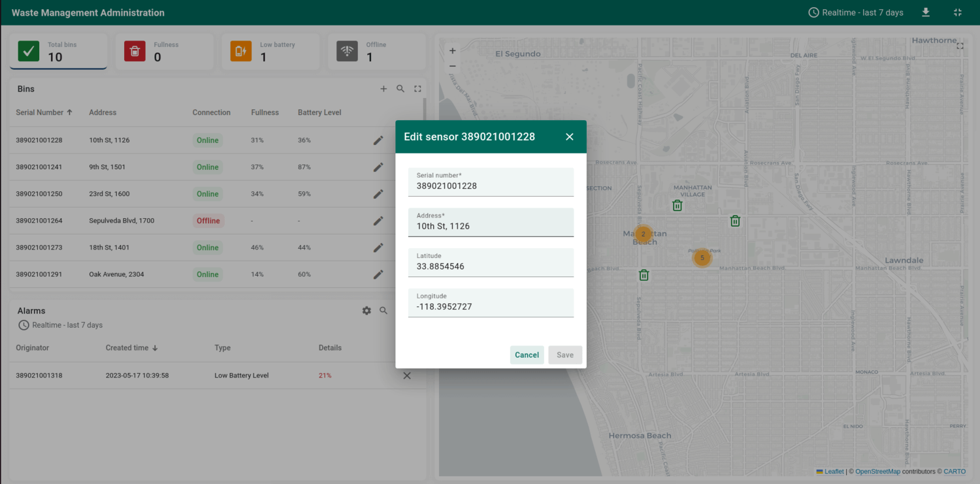
Task: Open search in the Bins panel
Action: 400,89
